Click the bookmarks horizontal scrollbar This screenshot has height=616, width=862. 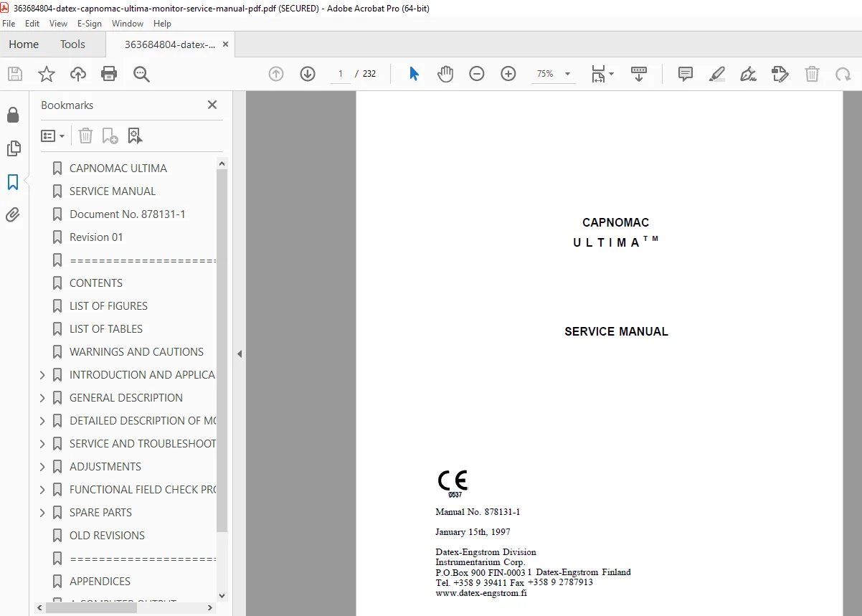91,607
